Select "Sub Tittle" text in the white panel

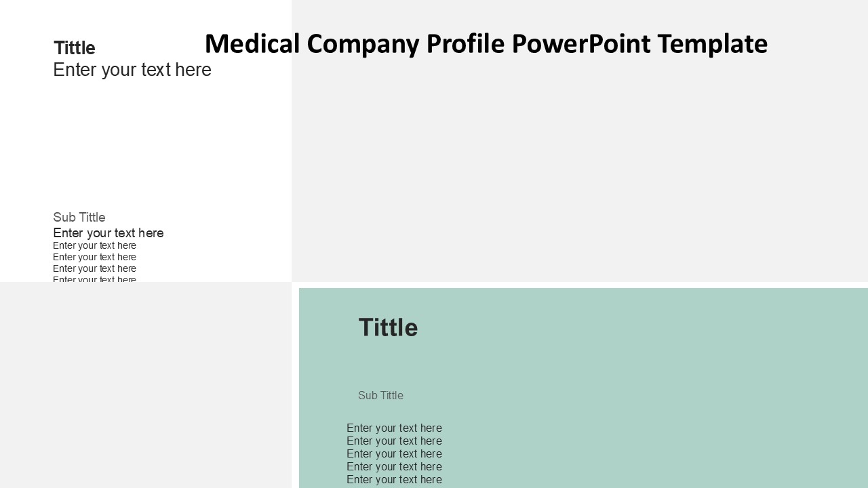[x=79, y=218]
